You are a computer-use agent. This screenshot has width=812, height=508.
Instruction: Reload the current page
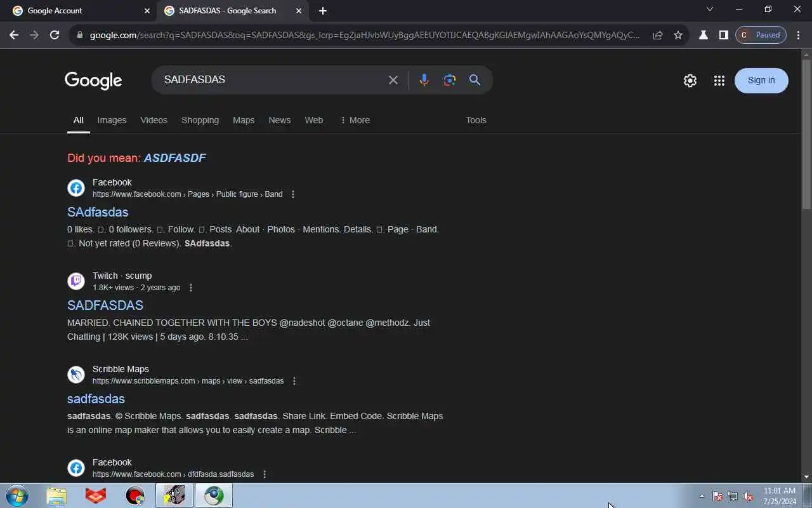coord(55,36)
